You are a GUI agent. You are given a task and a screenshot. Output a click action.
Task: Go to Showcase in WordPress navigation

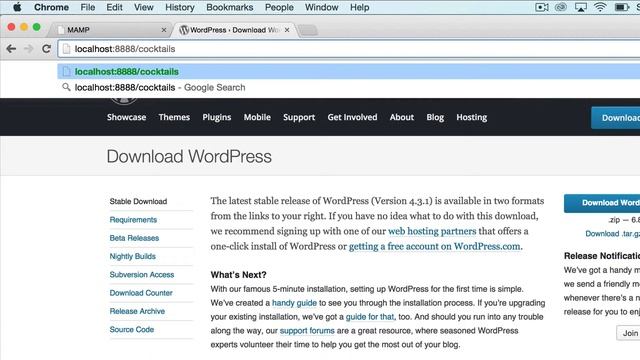[x=127, y=117]
